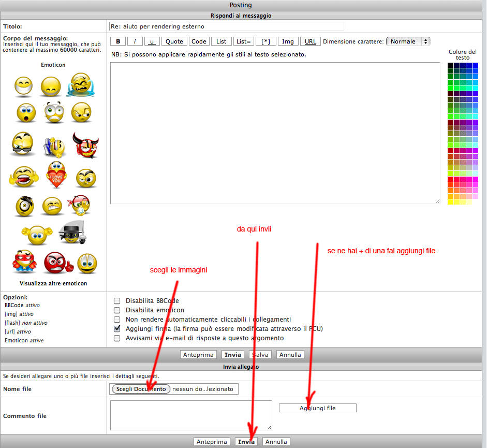The height and width of the screenshot is (448, 487).
Task: Uncheck the Aggiungi firma checkbox
Action: coord(117,328)
